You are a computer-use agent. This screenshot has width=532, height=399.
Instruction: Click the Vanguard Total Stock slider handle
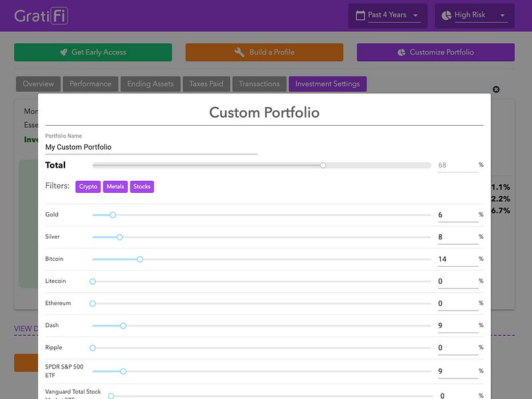(x=111, y=396)
